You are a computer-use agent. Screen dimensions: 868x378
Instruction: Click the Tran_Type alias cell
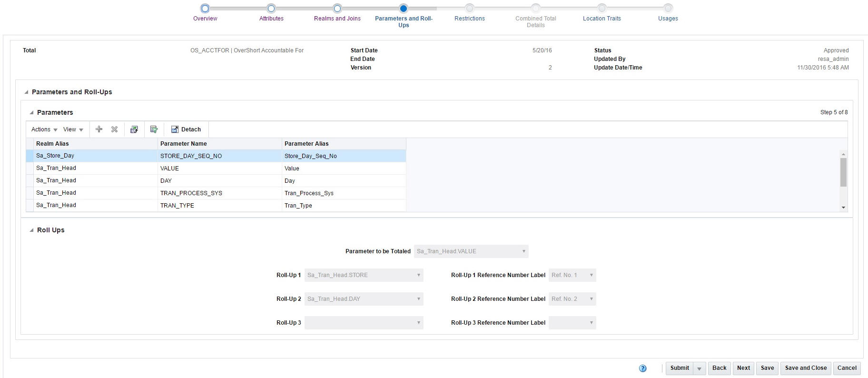coord(344,206)
